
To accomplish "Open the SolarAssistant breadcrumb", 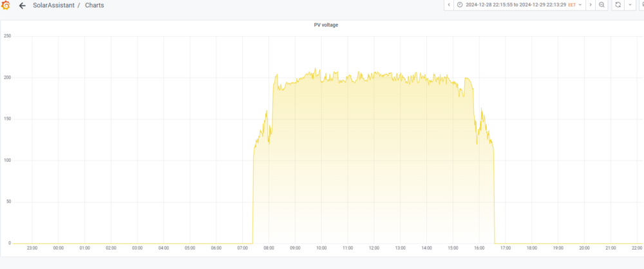I will click(x=54, y=6).
